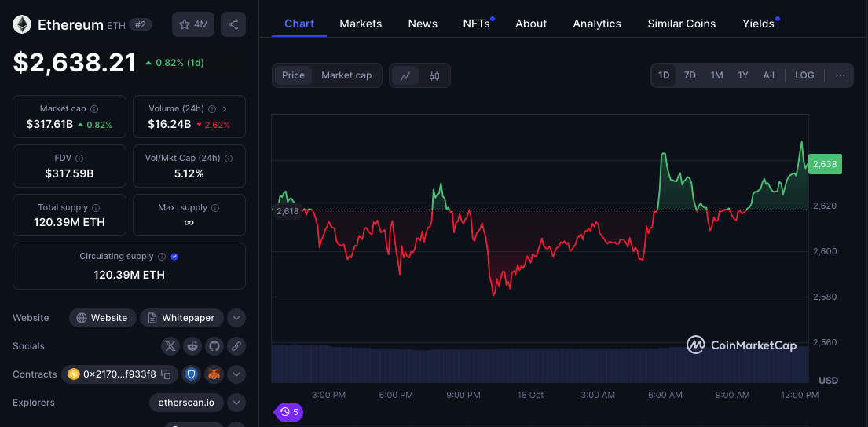The height and width of the screenshot is (427, 868).
Task: Select the Price chart mode
Action: pos(294,75)
